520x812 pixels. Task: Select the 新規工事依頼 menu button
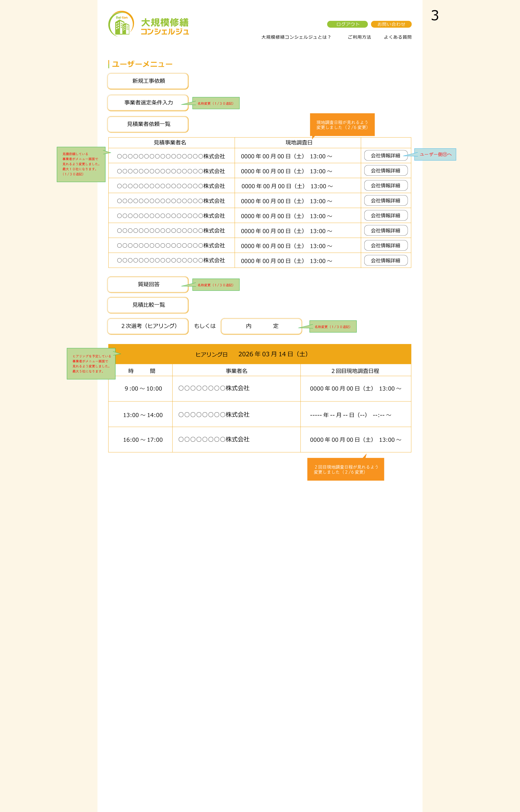pos(148,81)
